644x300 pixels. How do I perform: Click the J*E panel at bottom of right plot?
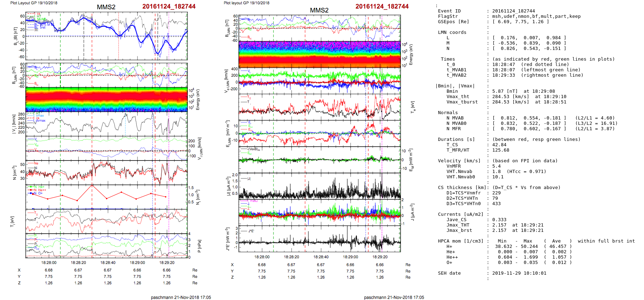(320, 239)
